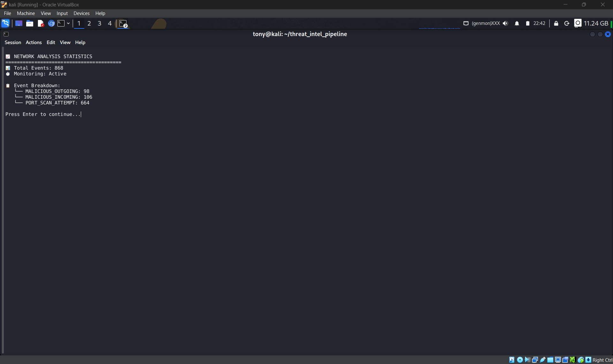Click VirtualBox optical disk indicator
The height and width of the screenshot is (364, 613).
pos(520,360)
